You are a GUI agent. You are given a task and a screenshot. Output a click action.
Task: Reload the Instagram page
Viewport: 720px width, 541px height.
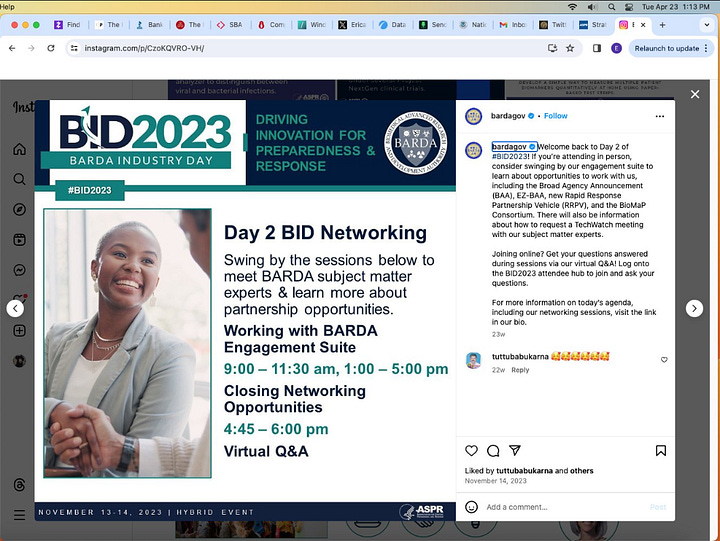[x=51, y=48]
